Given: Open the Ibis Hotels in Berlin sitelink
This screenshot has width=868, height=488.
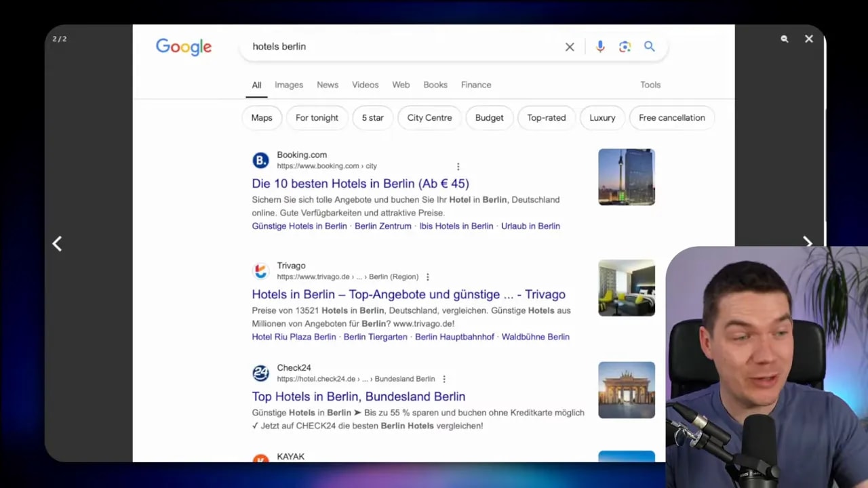Looking at the screenshot, I should click(456, 226).
